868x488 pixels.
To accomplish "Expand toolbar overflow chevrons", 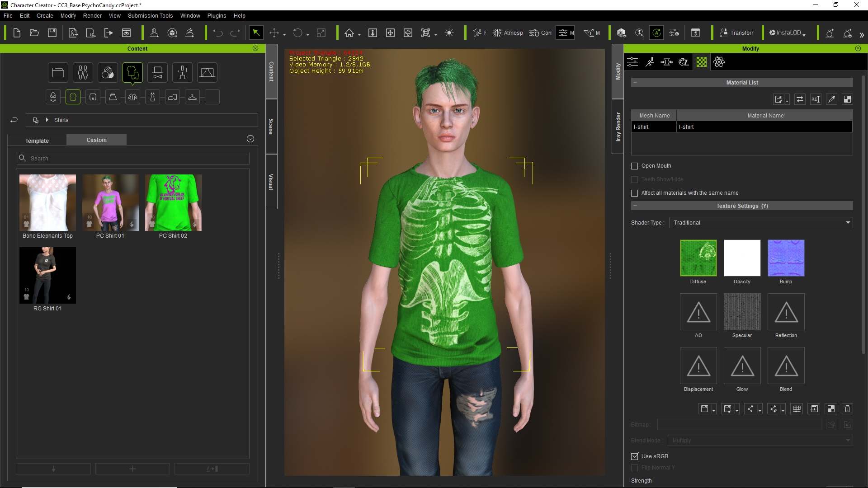I will tap(862, 35).
